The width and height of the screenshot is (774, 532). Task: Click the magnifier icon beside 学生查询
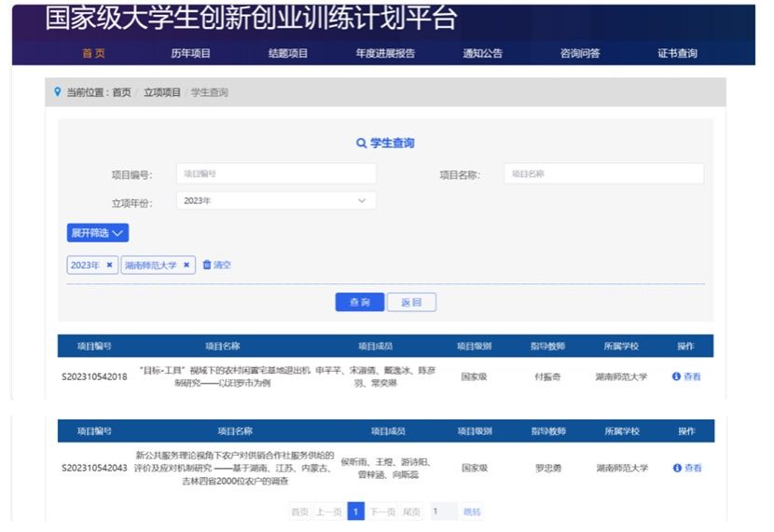pyautogui.click(x=362, y=143)
